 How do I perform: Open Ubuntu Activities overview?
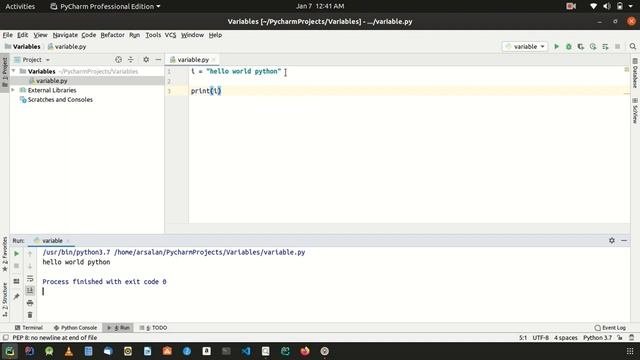[20, 6]
